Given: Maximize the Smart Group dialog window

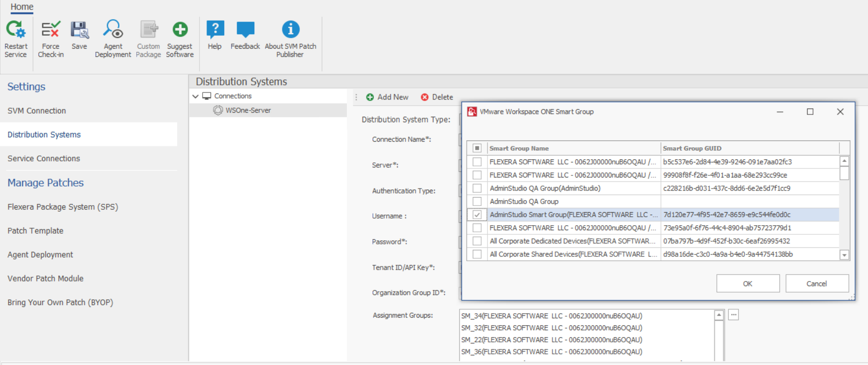Looking at the screenshot, I should pyautogui.click(x=810, y=112).
